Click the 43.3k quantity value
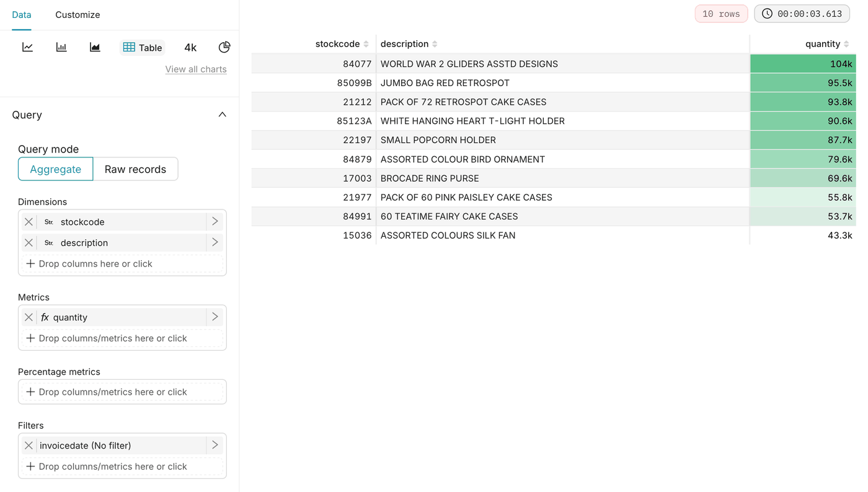868x492 pixels. (x=839, y=235)
